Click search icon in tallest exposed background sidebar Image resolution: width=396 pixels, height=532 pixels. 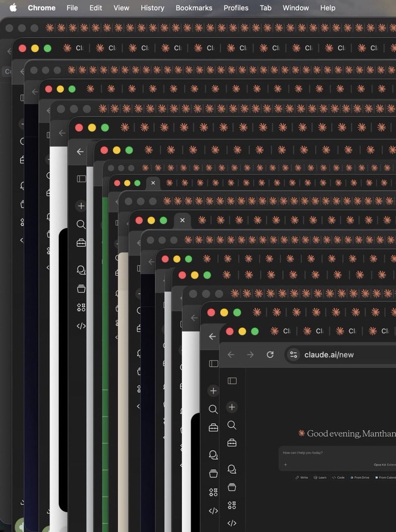point(81,224)
